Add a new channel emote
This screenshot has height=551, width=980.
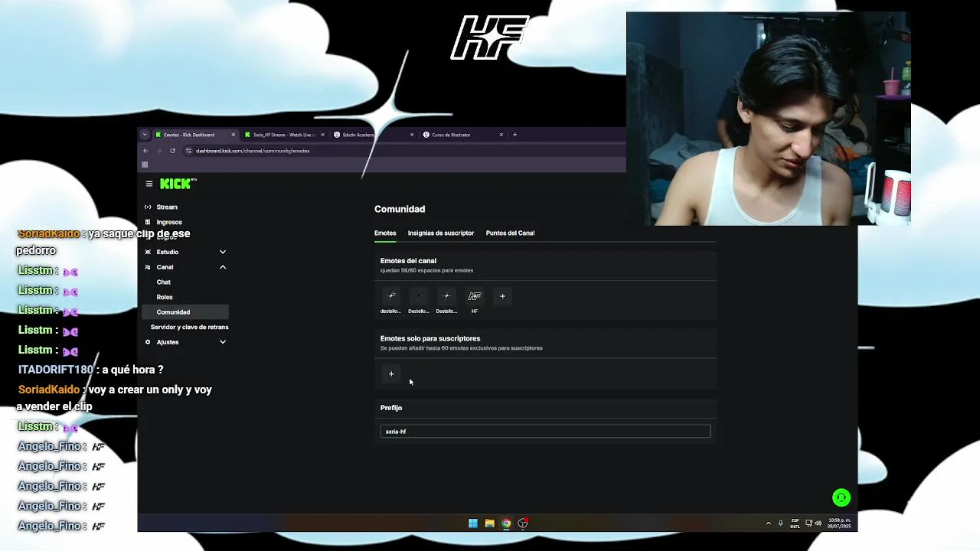click(502, 296)
